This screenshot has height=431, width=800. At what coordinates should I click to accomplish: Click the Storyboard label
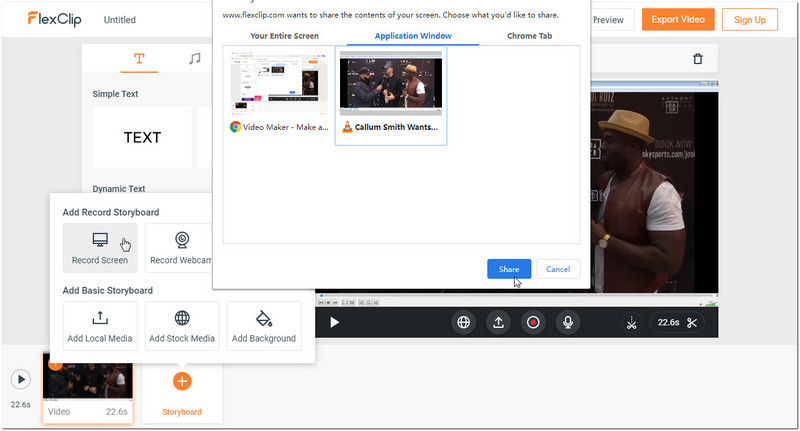point(182,412)
